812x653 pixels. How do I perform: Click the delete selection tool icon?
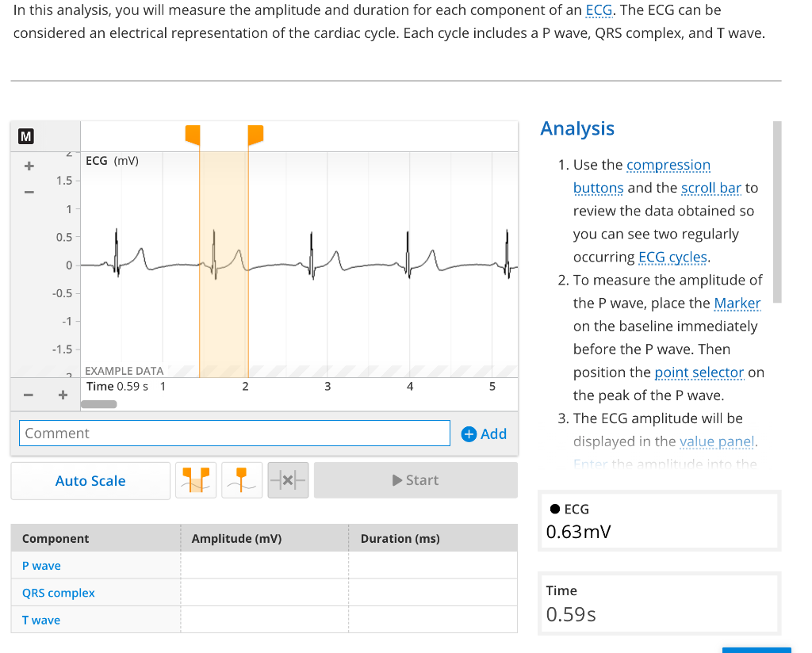(x=288, y=480)
